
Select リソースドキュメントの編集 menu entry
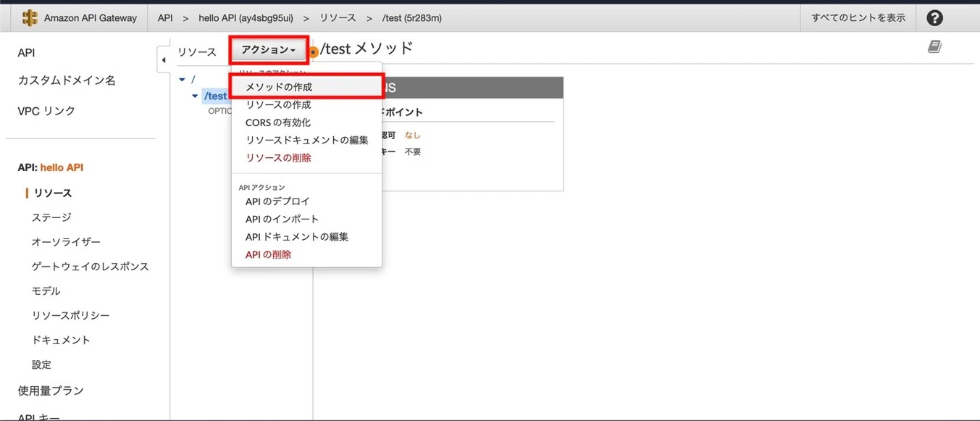tap(307, 140)
